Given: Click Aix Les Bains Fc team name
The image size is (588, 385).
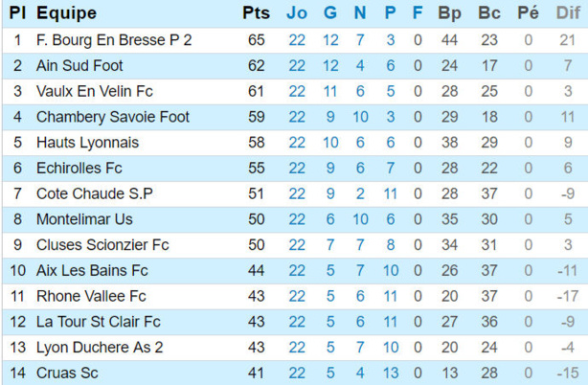Looking at the screenshot, I should (92, 270).
